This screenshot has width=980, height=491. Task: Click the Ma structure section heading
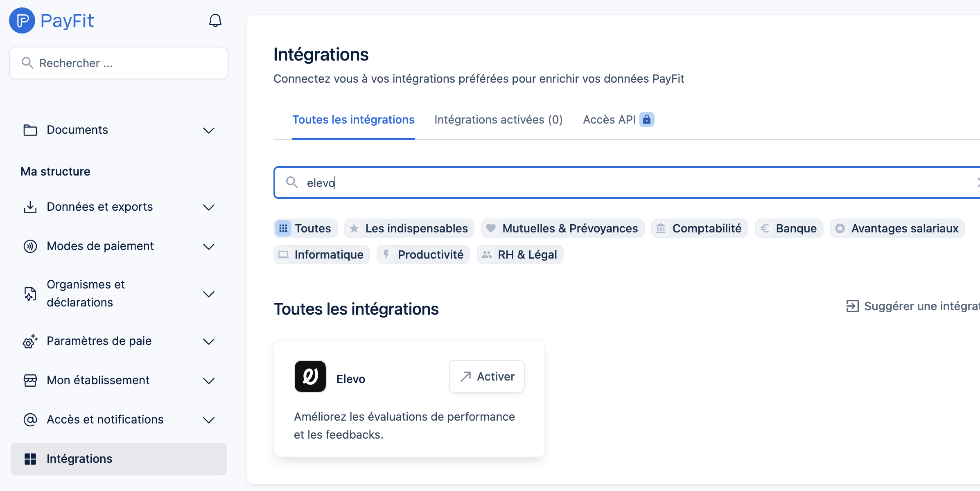pos(56,171)
